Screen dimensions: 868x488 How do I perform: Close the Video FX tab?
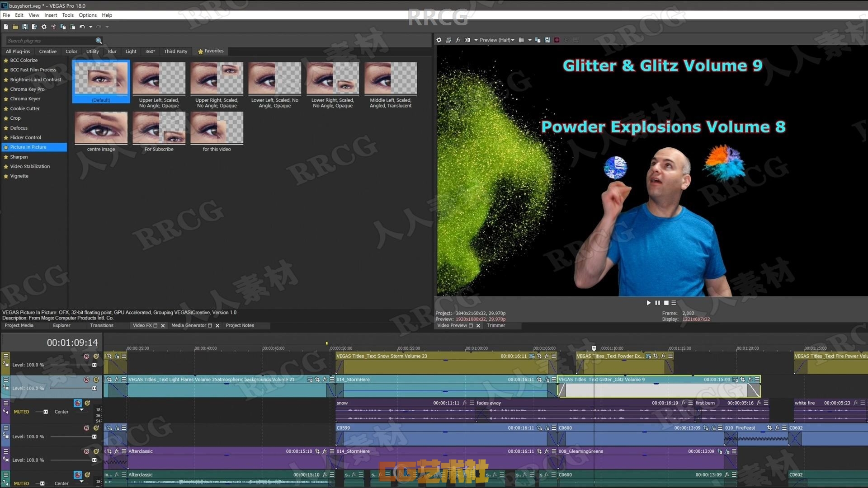coord(163,326)
